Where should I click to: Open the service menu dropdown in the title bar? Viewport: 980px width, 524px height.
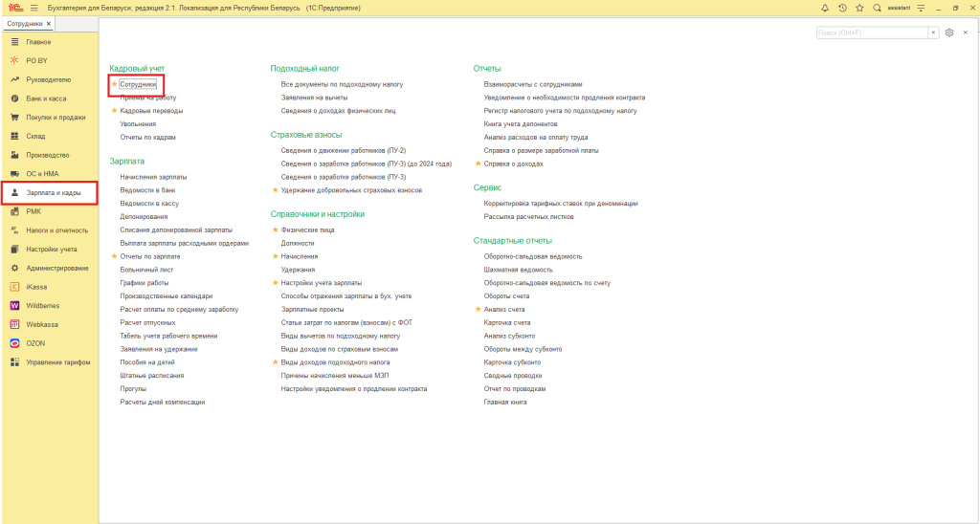921,8
